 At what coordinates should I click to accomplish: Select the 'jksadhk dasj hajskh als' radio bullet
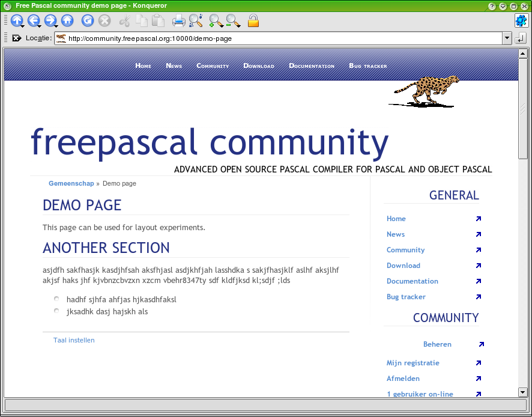[56, 311]
